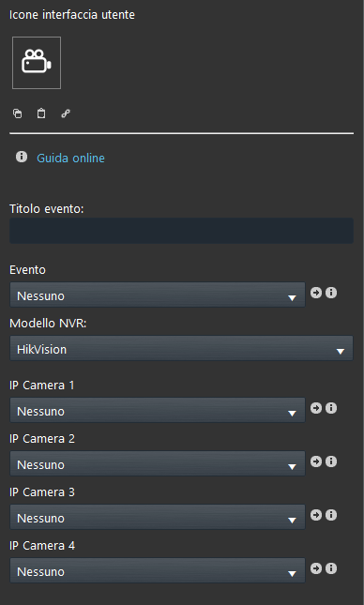Click the info icon beside Guida online
This screenshot has height=605, width=364.
coord(22,157)
